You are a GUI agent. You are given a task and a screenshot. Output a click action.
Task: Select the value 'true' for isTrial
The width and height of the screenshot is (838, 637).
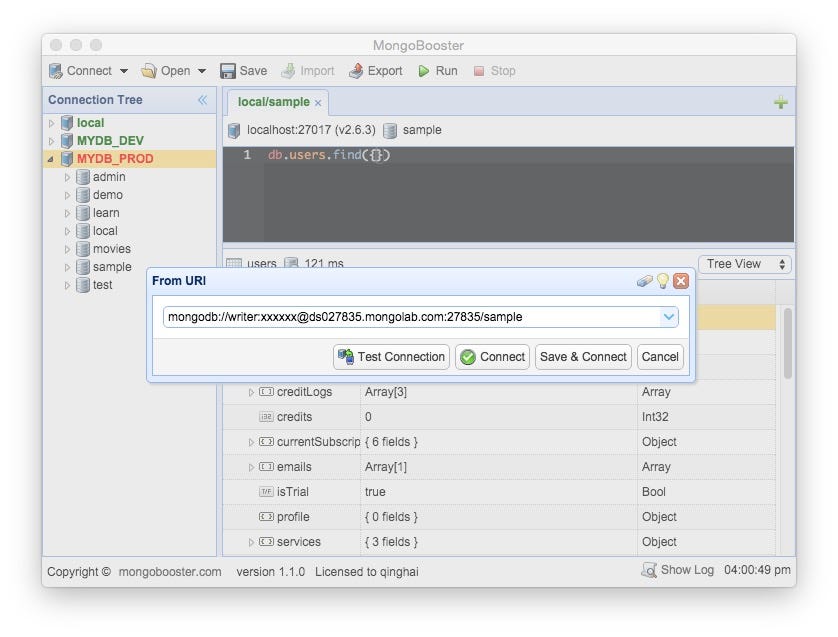pos(375,492)
